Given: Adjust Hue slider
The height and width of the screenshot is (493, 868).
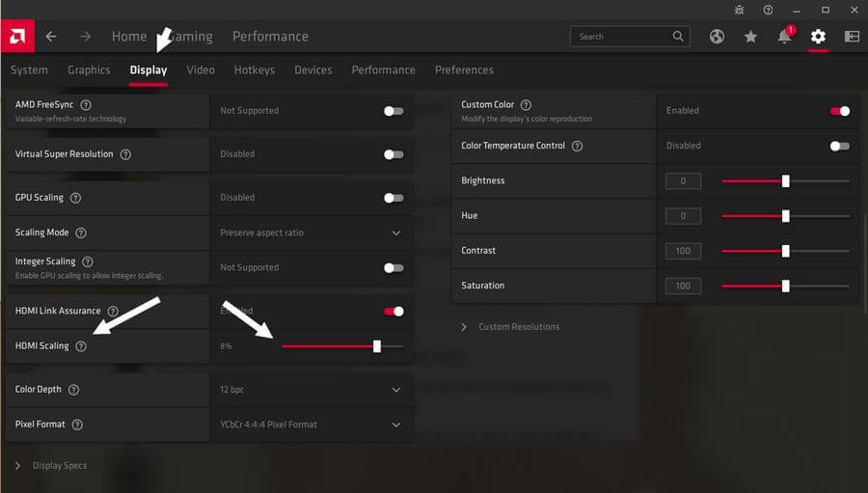Looking at the screenshot, I should [785, 216].
